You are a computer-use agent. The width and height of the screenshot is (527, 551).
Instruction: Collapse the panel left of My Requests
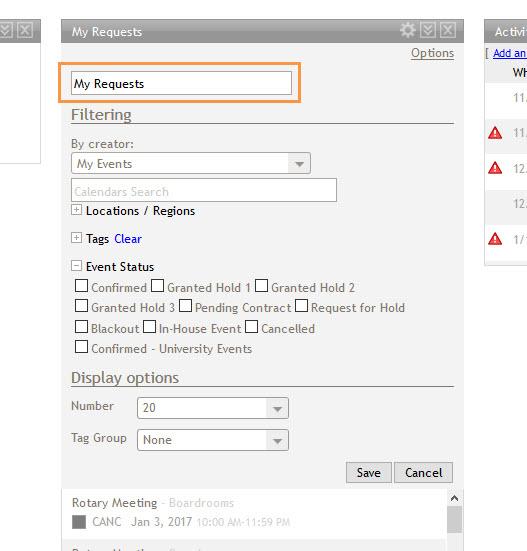(x=6, y=31)
